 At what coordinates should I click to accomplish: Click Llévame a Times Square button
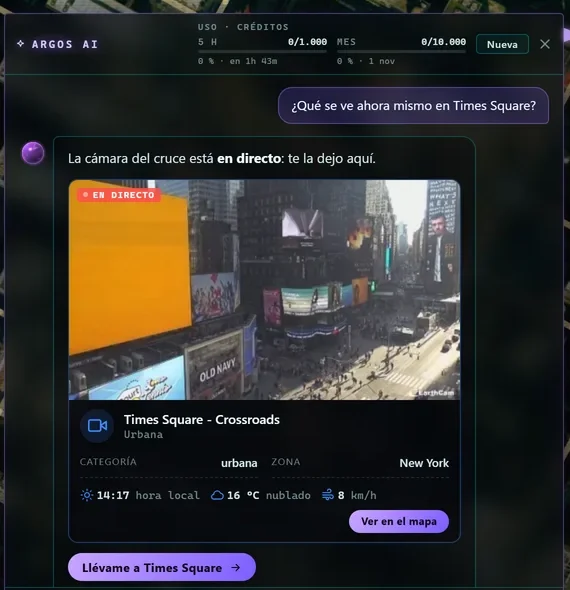coord(162,567)
